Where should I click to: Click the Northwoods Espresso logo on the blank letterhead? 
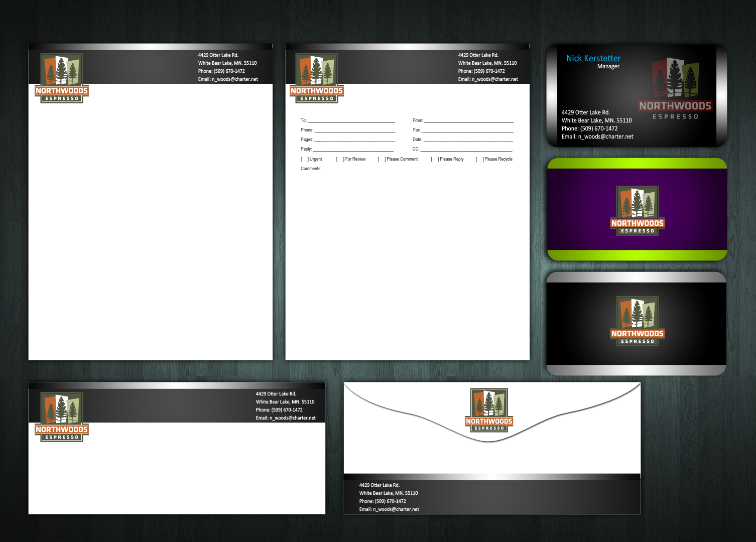[x=62, y=78]
